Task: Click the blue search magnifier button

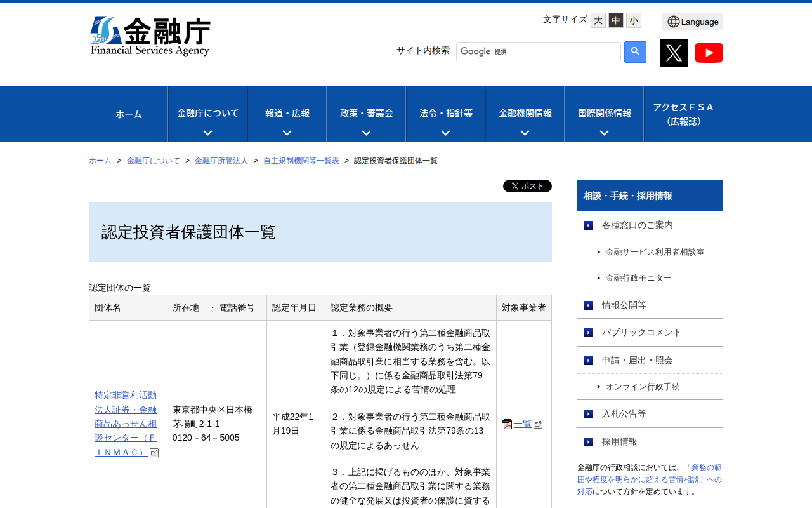Action: click(x=635, y=52)
